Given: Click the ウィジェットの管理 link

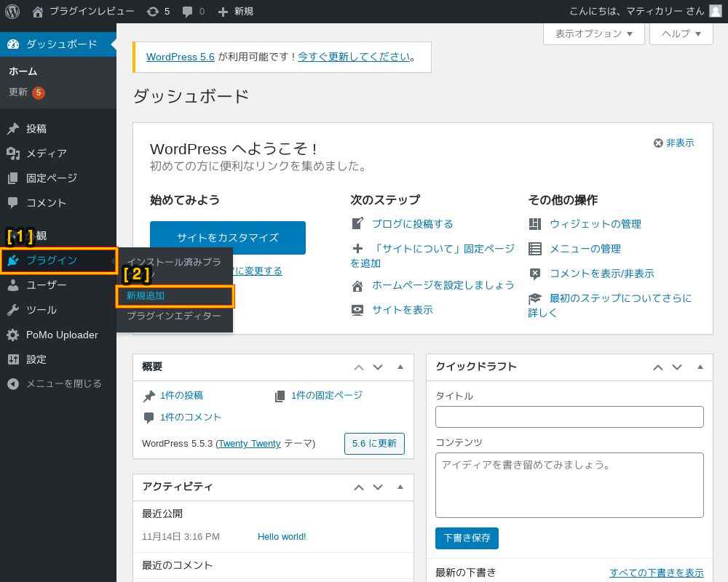Looking at the screenshot, I should pyautogui.click(x=596, y=223).
